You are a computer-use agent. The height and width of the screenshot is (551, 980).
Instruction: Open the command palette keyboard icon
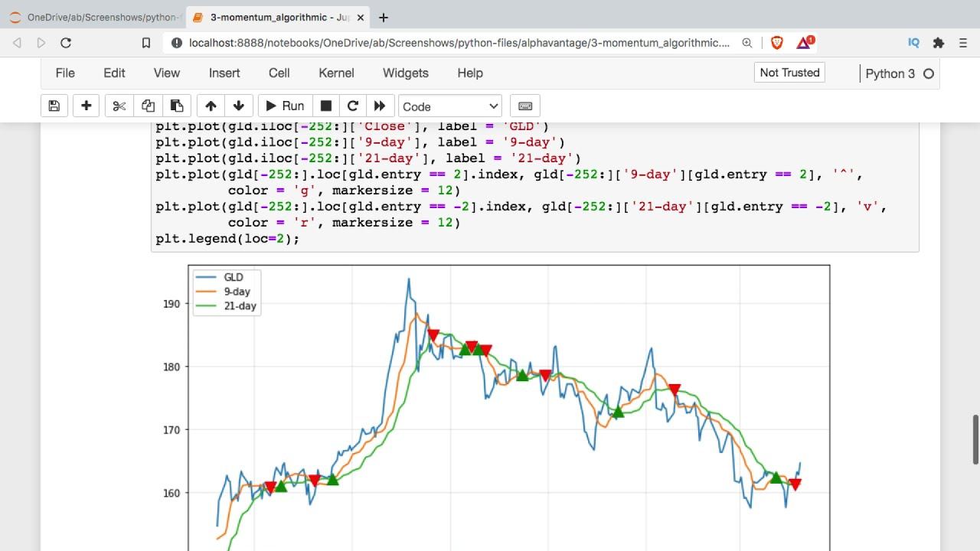tap(525, 106)
